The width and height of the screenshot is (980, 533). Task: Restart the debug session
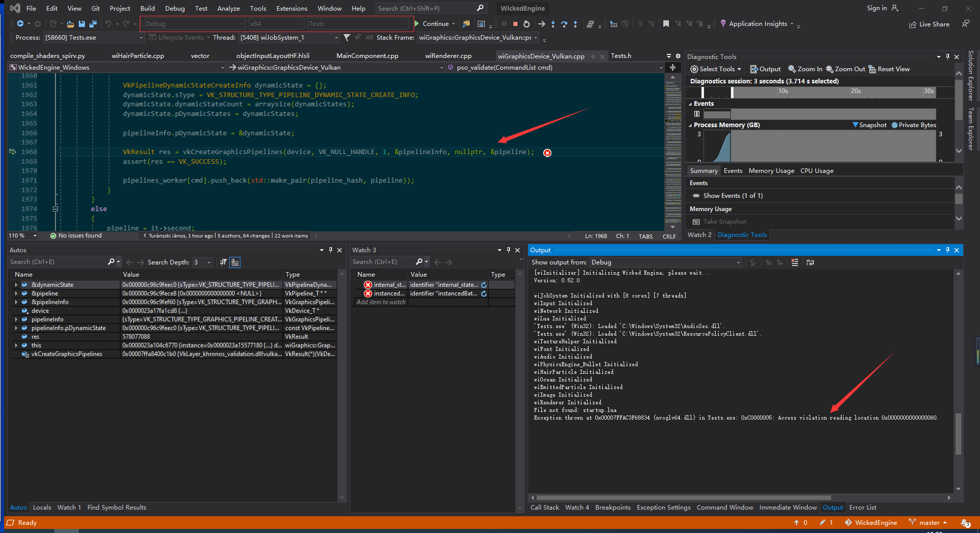[x=527, y=24]
